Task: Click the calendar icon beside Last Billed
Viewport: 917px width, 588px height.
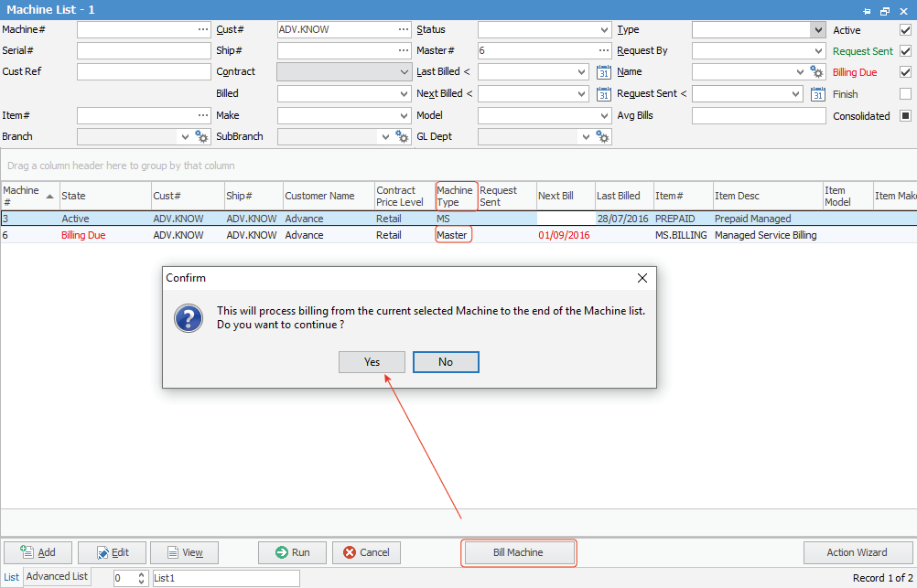Action: [x=603, y=72]
